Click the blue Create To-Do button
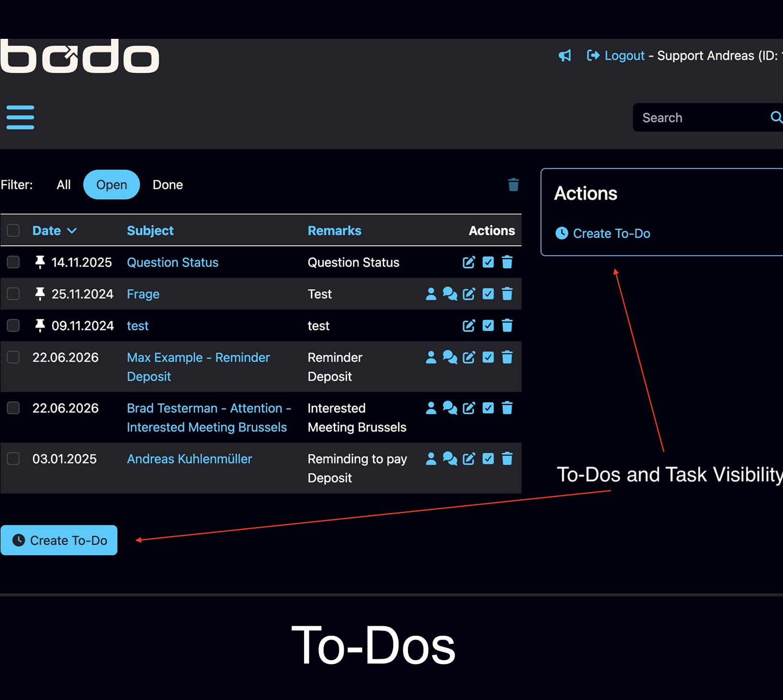783x700 pixels. click(59, 540)
